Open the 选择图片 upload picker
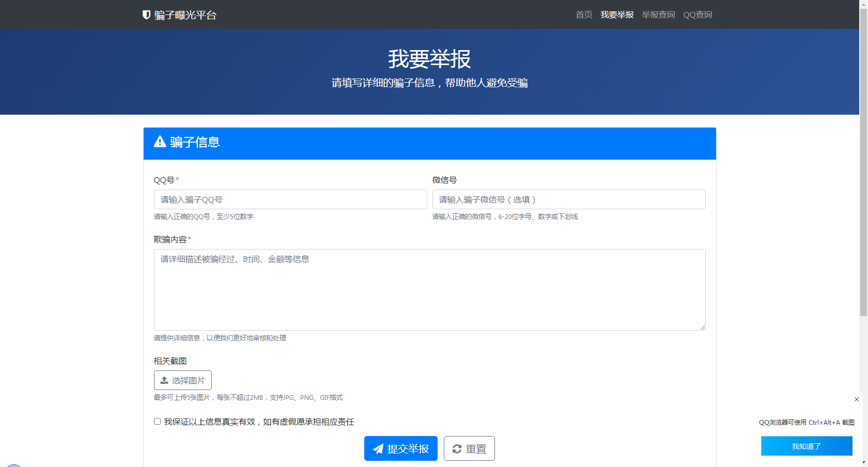Screen dimensions: 868x467 [x=183, y=380]
